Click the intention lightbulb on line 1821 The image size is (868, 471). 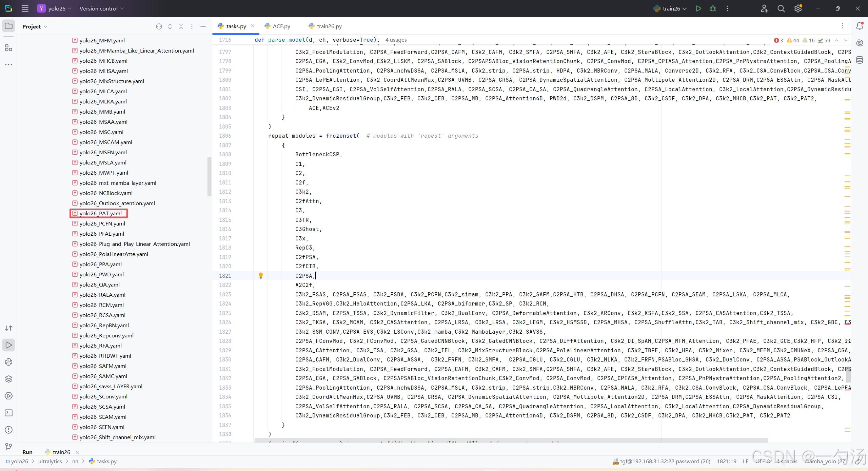[x=260, y=275]
